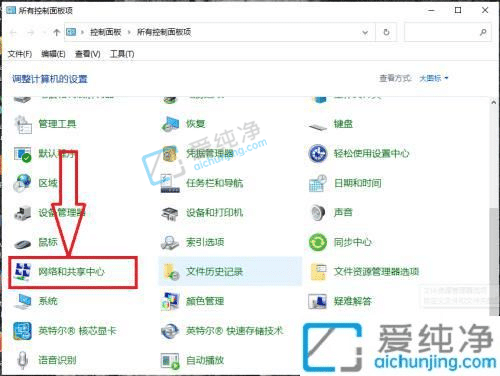The height and width of the screenshot is (376, 500).
Task: Refresh the control panel view
Action: [x=386, y=32]
